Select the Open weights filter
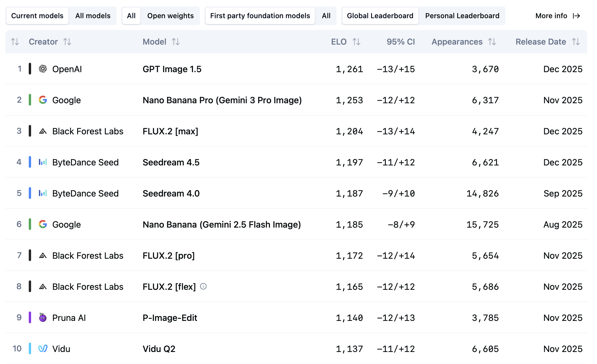597x364 pixels. pos(170,16)
